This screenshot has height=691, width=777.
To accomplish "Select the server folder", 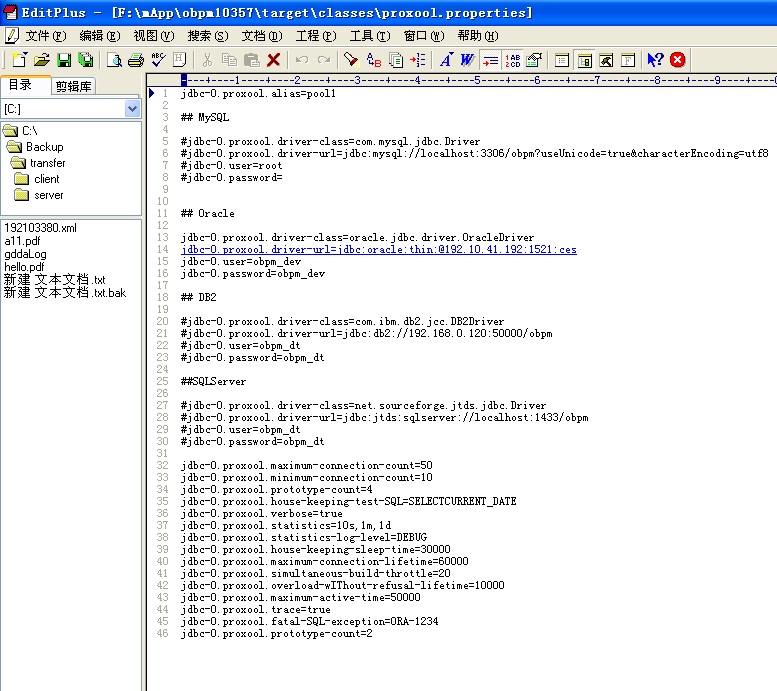I will (x=39, y=195).
